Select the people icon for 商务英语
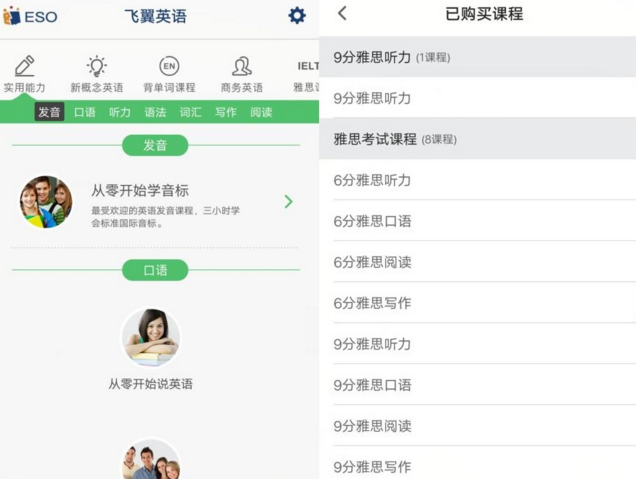Viewport: 636px width, 479px height. 242,66
